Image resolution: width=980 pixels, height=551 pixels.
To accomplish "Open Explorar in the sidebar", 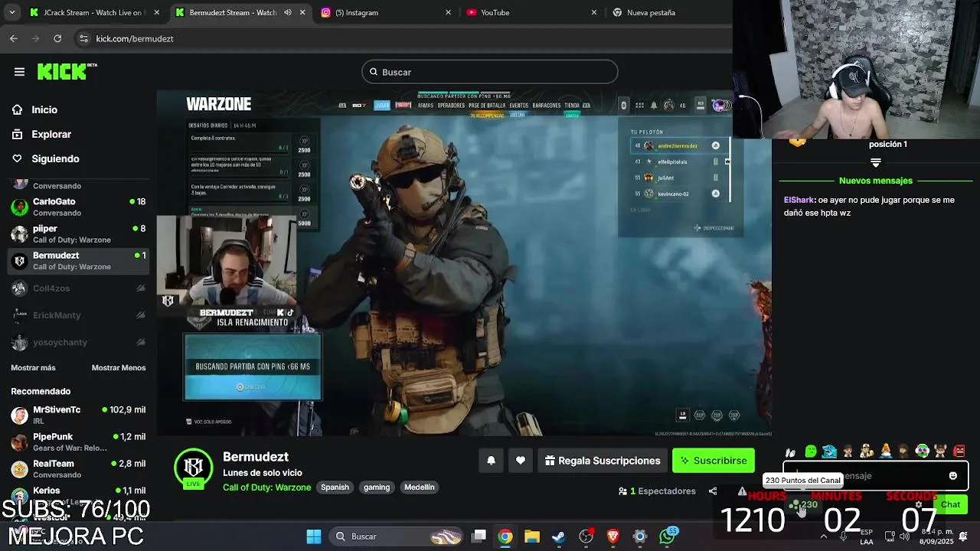I will [x=51, y=134].
